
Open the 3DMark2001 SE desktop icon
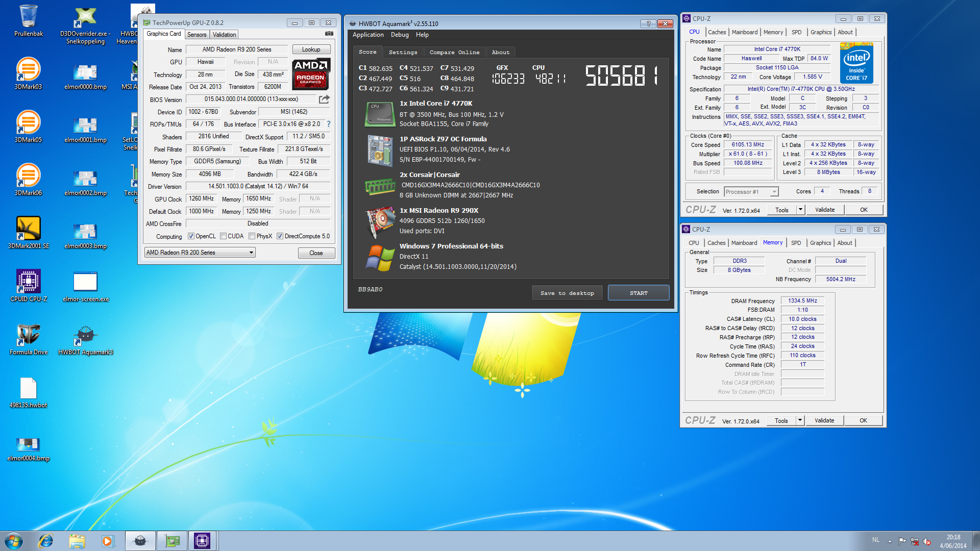(29, 233)
